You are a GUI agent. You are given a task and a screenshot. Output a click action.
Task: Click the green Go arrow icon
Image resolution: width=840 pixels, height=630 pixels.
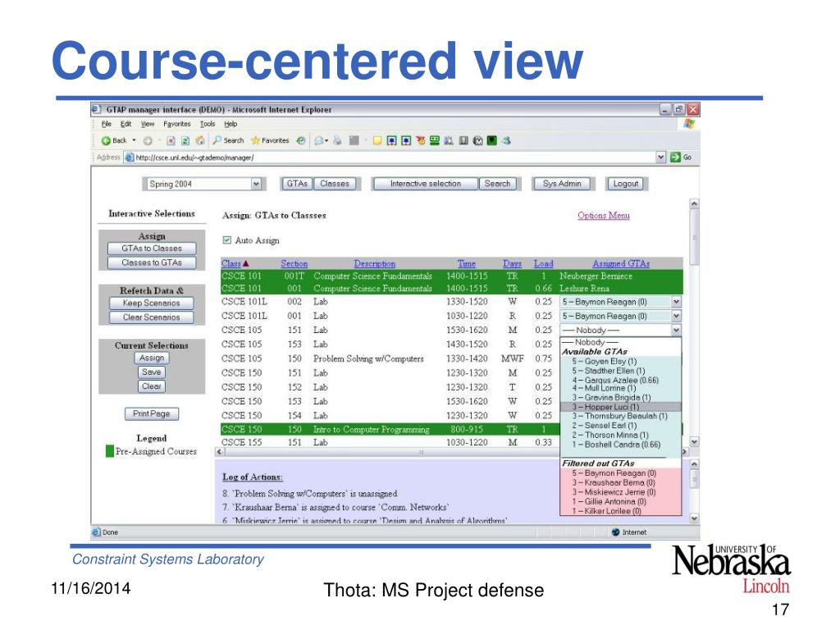coord(675,157)
